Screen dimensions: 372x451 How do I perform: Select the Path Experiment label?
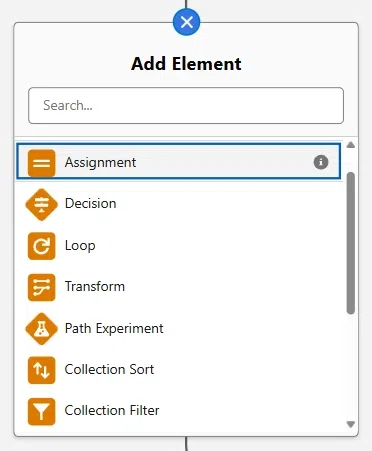click(114, 328)
